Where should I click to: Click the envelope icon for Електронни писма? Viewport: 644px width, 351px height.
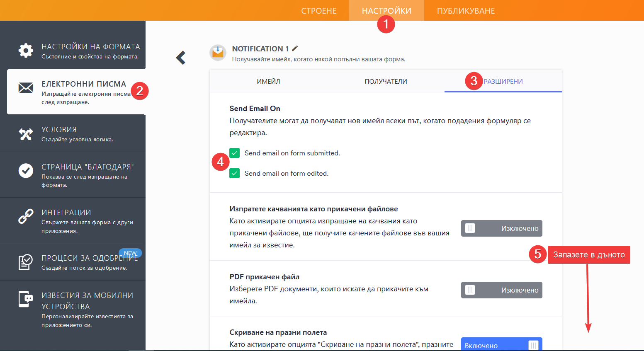pyautogui.click(x=26, y=87)
